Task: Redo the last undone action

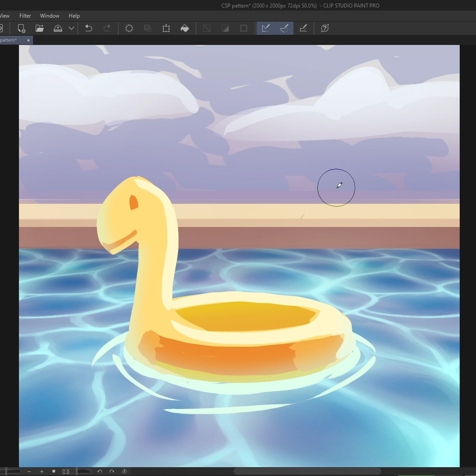Action: [107, 28]
